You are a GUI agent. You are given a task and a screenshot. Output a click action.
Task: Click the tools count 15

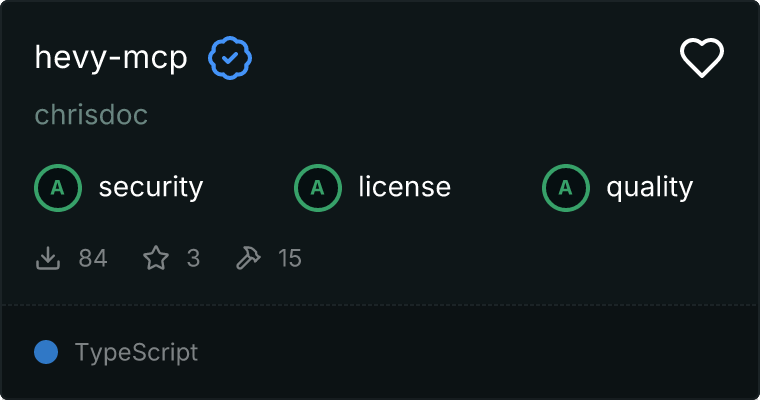(x=289, y=259)
